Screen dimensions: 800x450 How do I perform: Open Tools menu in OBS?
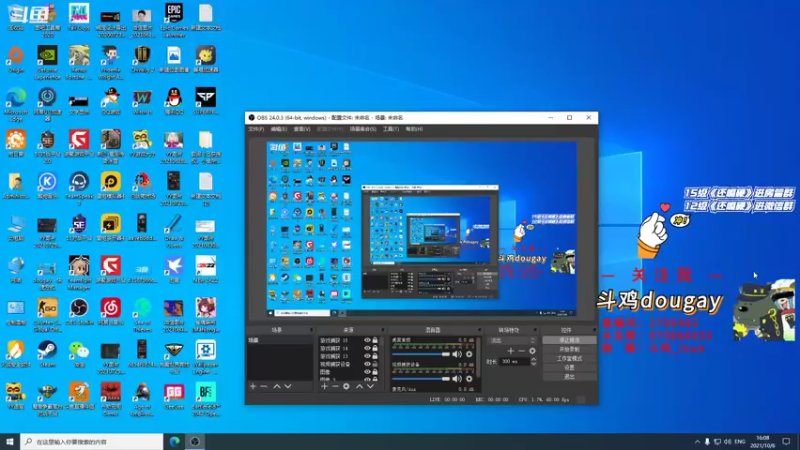pyautogui.click(x=391, y=129)
